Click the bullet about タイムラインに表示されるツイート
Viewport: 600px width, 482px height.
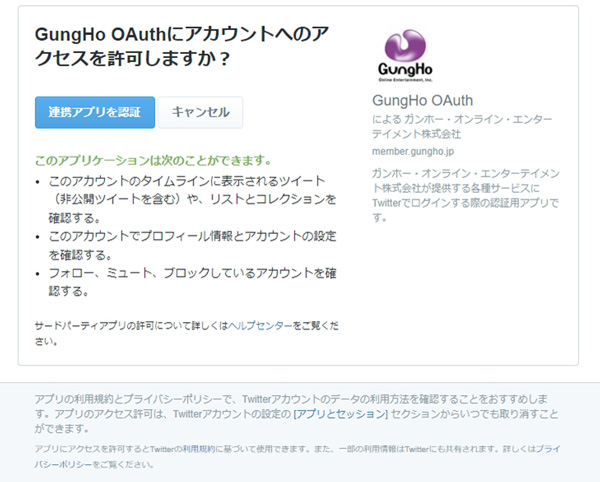point(192,199)
